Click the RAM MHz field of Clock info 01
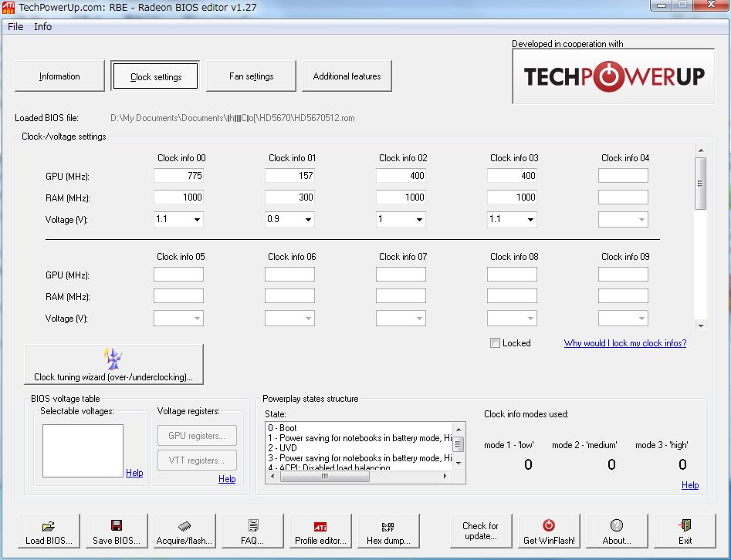The height and width of the screenshot is (560, 731). (x=289, y=197)
